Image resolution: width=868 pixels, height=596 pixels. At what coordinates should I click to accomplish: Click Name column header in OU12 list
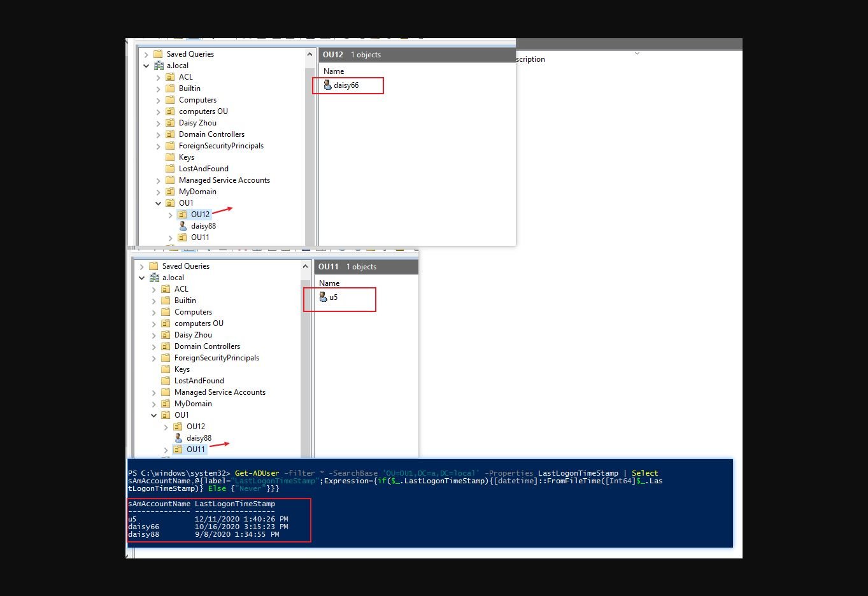point(334,71)
